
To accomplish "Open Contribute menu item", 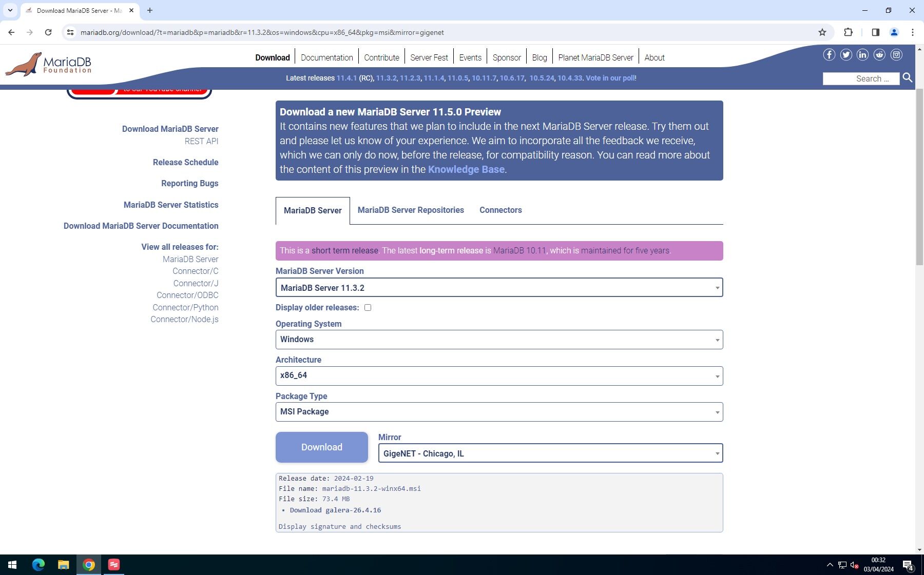I will point(381,57).
